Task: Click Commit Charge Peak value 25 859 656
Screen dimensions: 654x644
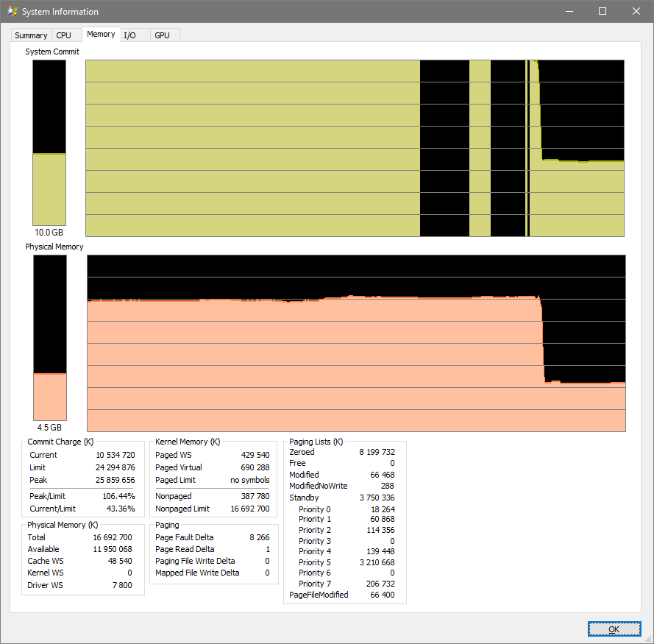Action: (x=115, y=480)
